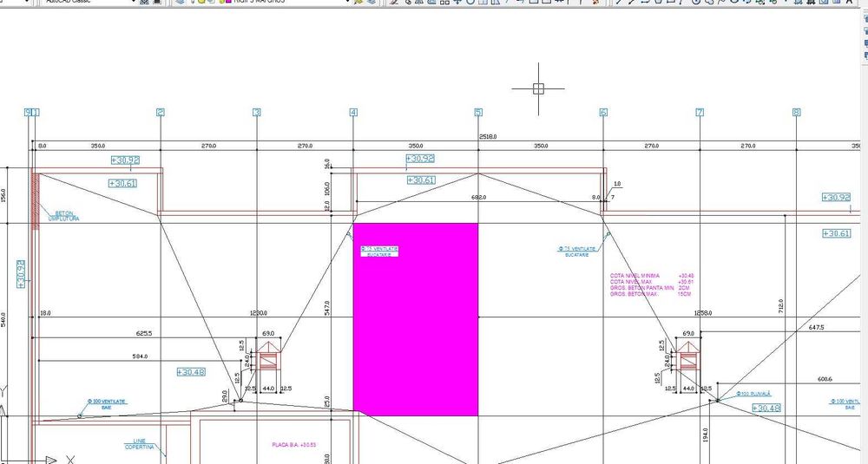Click the Φ100 PLUVIALĂ leader label
The width and height of the screenshot is (868, 464).
tap(753, 395)
